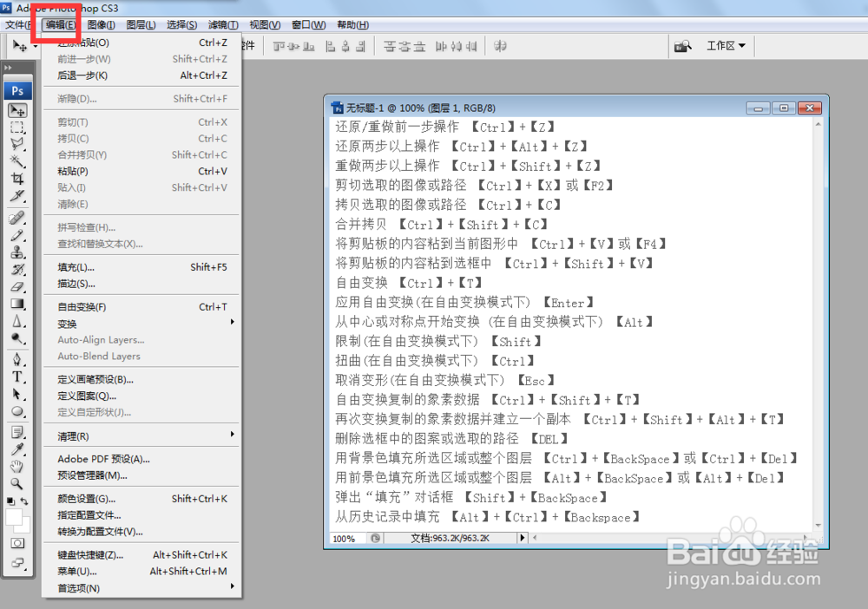Select the Clone Stamp tool
868x609 pixels.
pyautogui.click(x=17, y=252)
